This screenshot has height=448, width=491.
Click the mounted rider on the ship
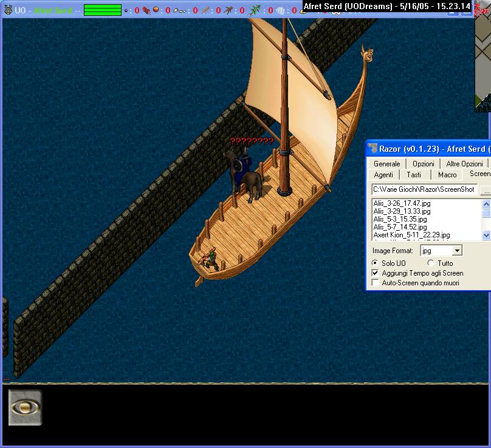pyautogui.click(x=245, y=175)
